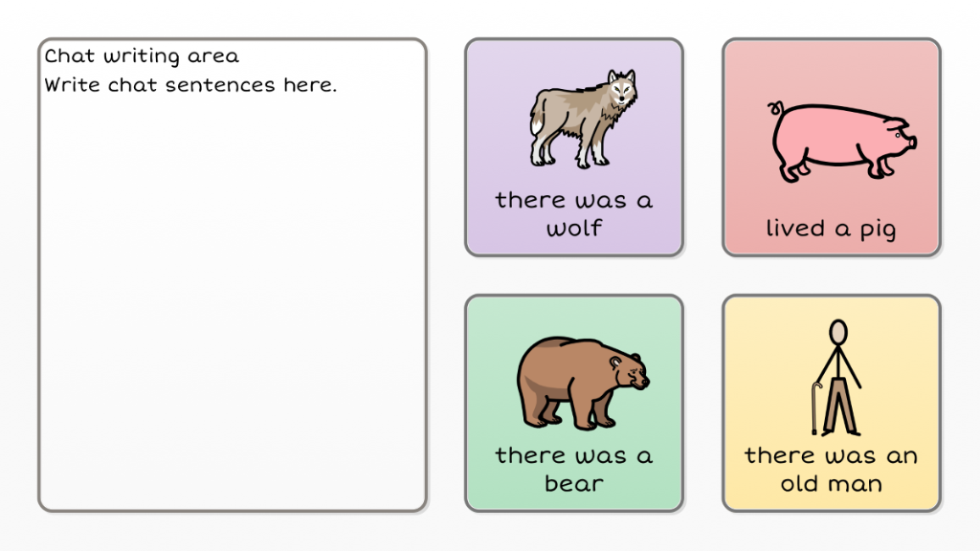Click the old man's walking cane

[x=815, y=408]
